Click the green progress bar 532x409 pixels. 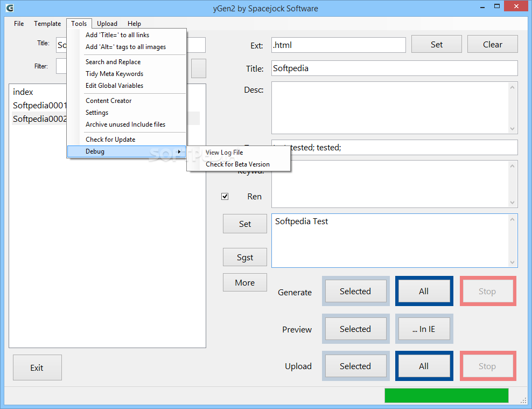[446, 396]
